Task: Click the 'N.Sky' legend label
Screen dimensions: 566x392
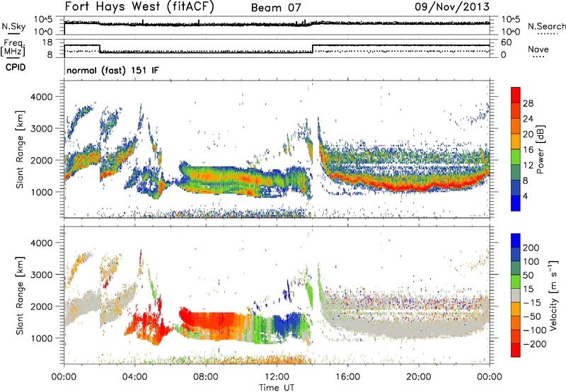Action: point(13,26)
